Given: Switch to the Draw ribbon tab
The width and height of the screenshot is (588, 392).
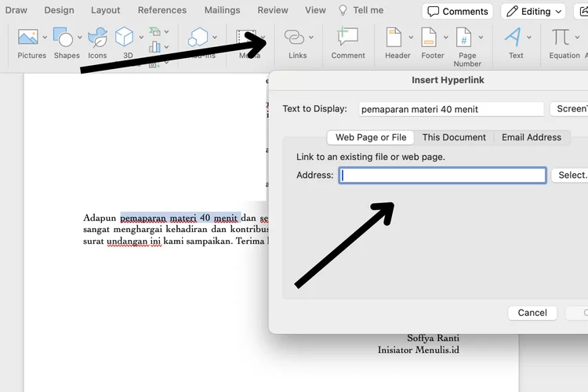Looking at the screenshot, I should coord(16,10).
